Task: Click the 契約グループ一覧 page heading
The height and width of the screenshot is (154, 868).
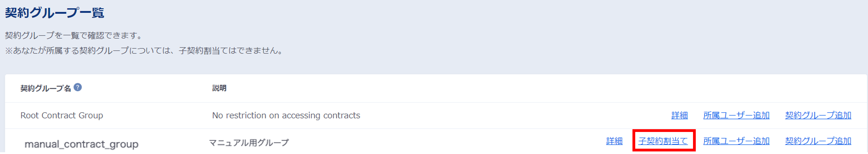Action: 54,13
